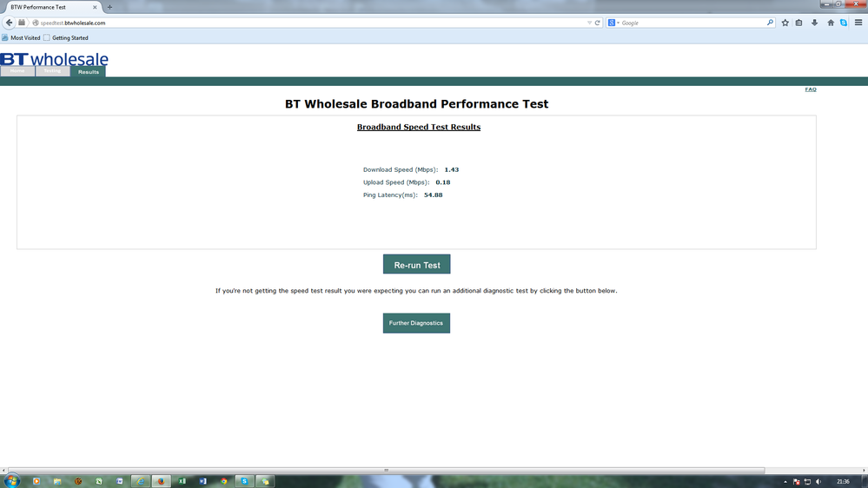
Task: Open the Internet Explorer taskbar icon
Action: coord(140,481)
